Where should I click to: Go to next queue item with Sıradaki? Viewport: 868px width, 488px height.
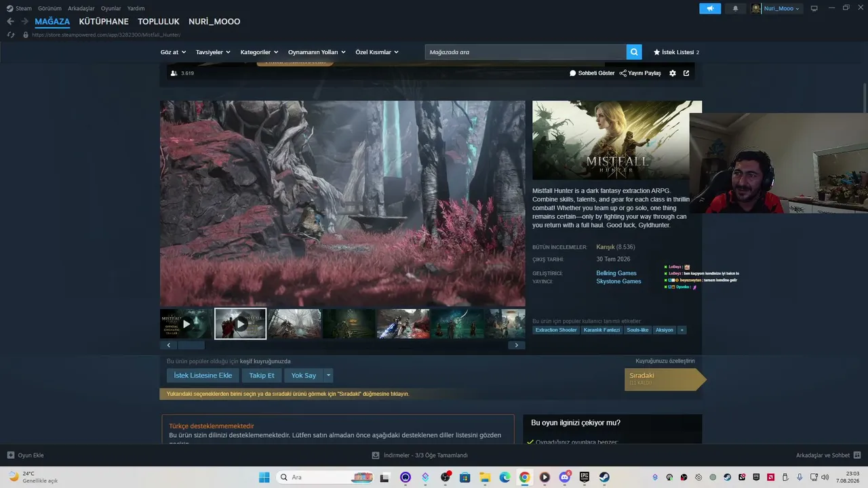tap(665, 380)
